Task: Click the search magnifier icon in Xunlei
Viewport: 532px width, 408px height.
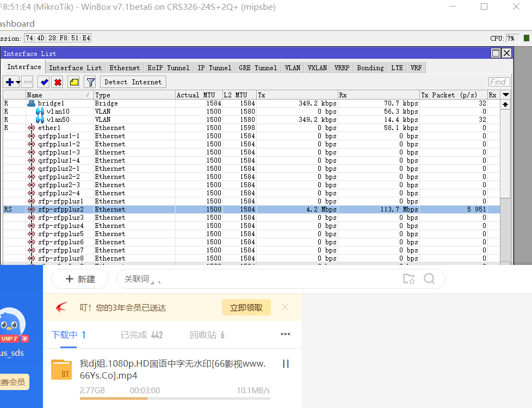Action: [429, 279]
